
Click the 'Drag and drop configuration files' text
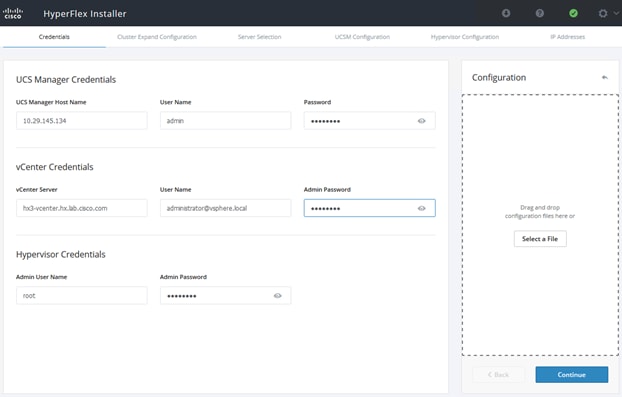(x=540, y=212)
